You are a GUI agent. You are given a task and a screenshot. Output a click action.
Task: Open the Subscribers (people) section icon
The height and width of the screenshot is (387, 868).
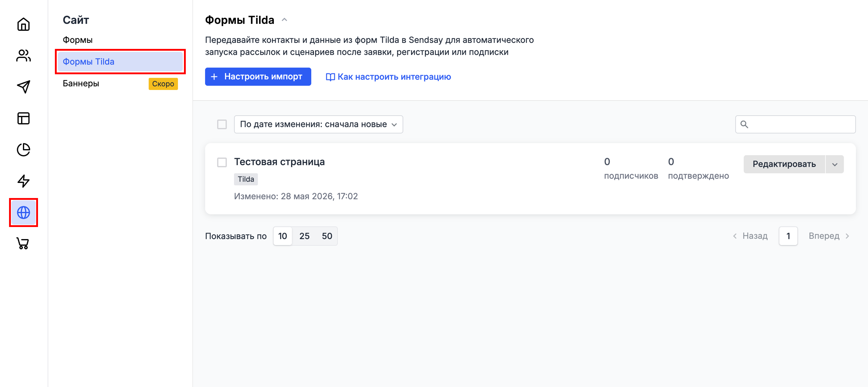point(23,56)
